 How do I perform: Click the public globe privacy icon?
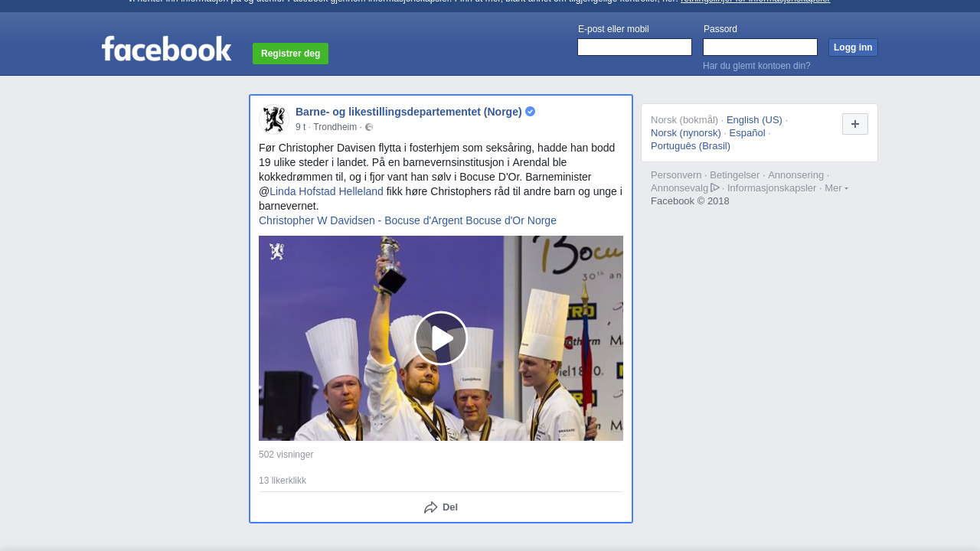[x=369, y=128]
